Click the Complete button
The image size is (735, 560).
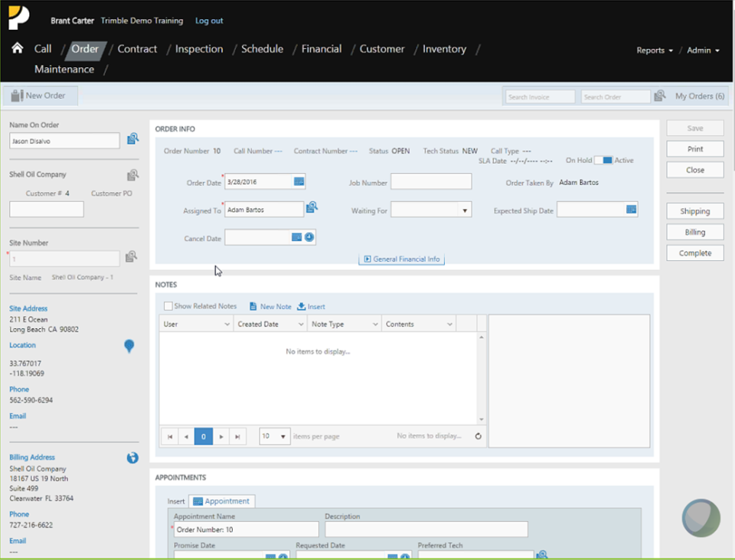point(694,253)
